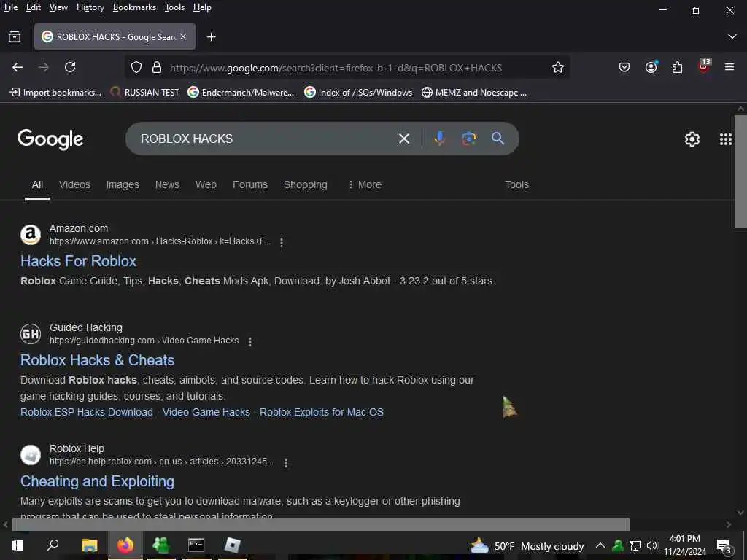Open options dots beside Roblox Help result
The width and height of the screenshot is (747, 560).
point(286,462)
